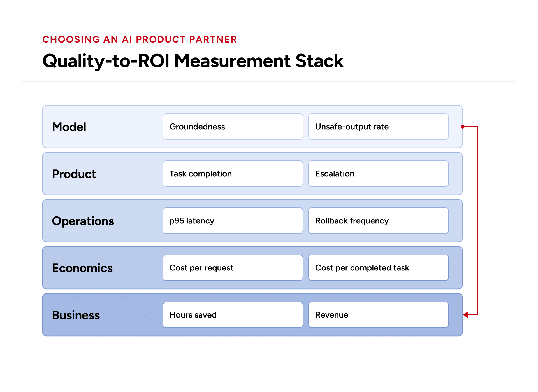Select the Operations layer label
The height and width of the screenshot is (392, 538).
click(x=83, y=221)
